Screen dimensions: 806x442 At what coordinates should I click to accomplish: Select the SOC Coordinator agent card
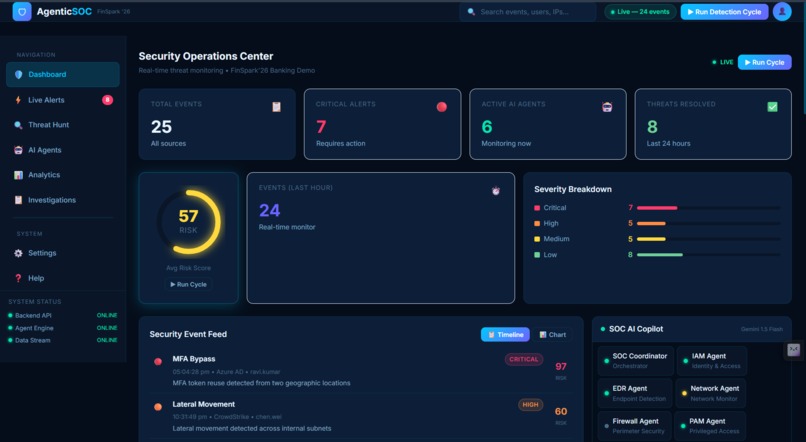click(x=635, y=360)
